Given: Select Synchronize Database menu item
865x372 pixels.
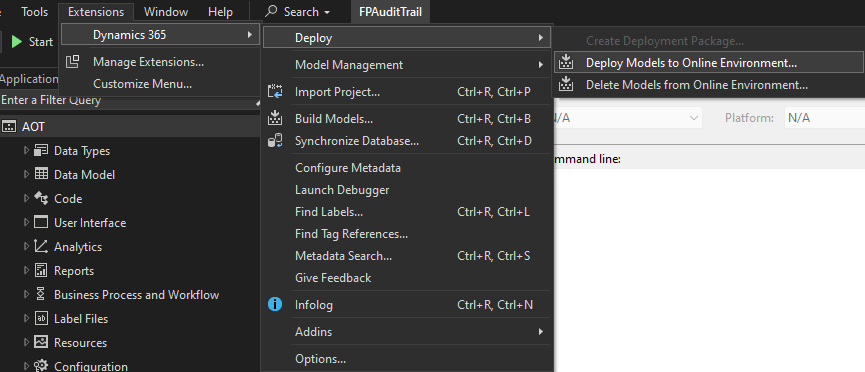Looking at the screenshot, I should 407,141.
